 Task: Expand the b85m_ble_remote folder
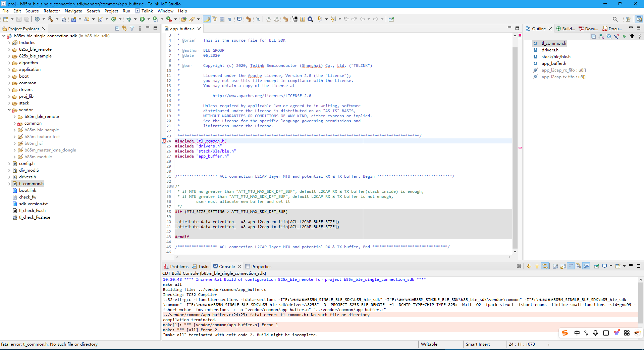(14, 117)
